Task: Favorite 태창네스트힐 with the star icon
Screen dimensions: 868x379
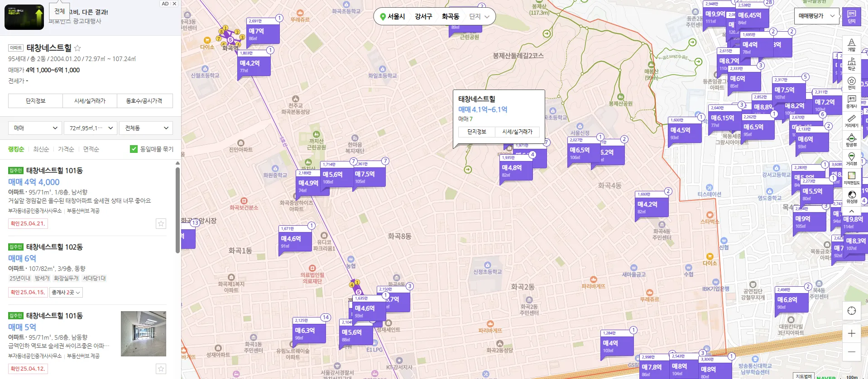Action: (77, 48)
